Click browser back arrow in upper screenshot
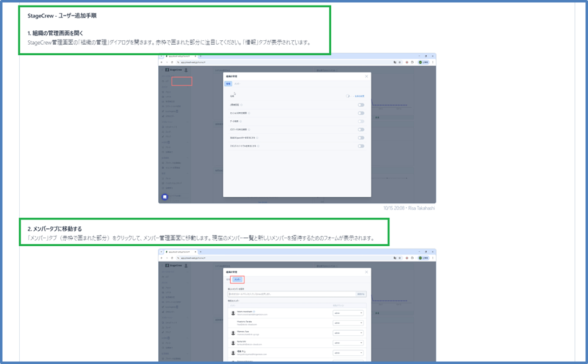The width and height of the screenshot is (588, 364). point(162,62)
